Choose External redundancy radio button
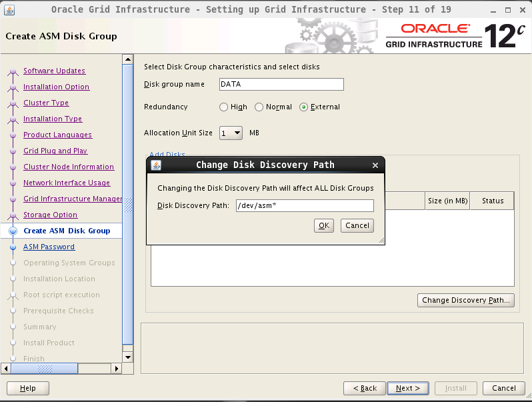This screenshot has width=532, height=402. point(304,107)
